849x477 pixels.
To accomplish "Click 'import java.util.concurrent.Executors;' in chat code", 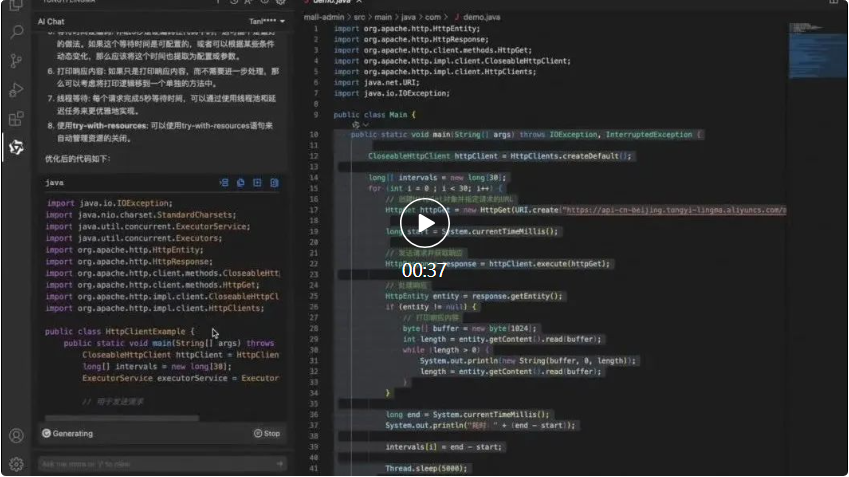I will pyautogui.click(x=134, y=238).
